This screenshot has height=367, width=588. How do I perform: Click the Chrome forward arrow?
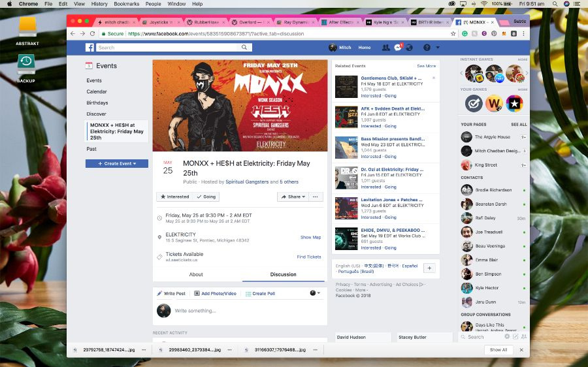tap(82, 34)
